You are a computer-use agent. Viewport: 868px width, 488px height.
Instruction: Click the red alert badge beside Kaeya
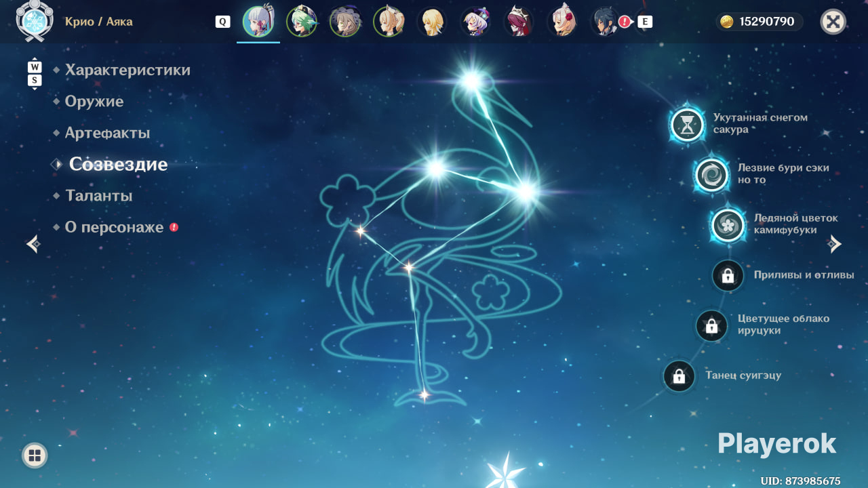pyautogui.click(x=625, y=22)
